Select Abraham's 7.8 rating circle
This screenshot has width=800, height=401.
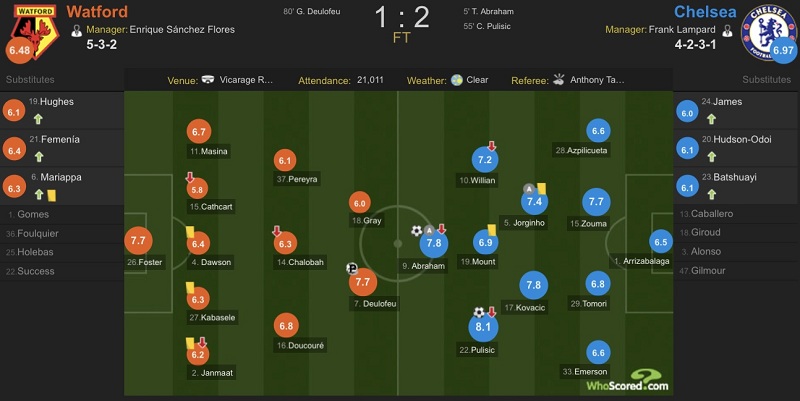click(434, 243)
